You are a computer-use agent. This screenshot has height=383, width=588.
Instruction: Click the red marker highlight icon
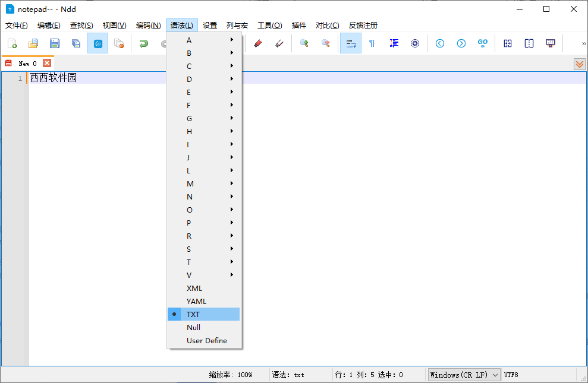tap(257, 43)
